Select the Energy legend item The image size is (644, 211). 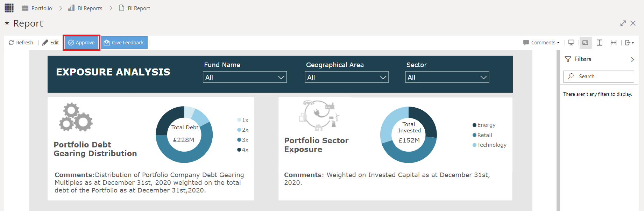point(484,125)
